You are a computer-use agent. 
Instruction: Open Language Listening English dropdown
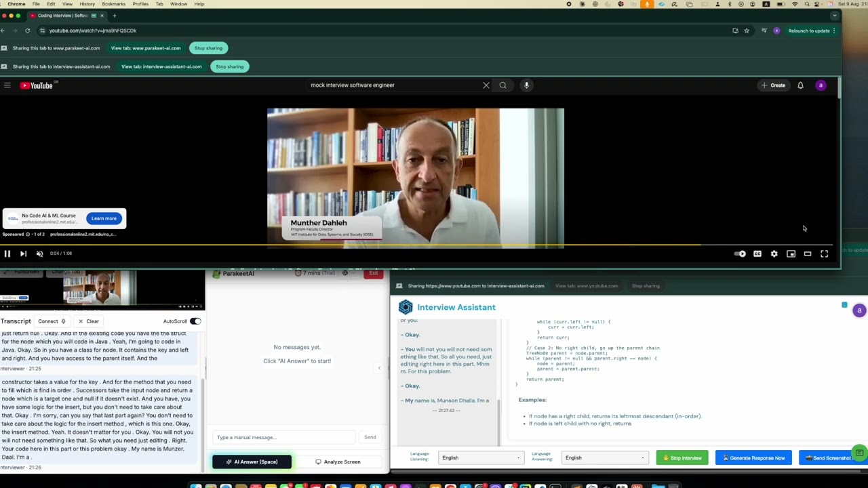click(480, 457)
